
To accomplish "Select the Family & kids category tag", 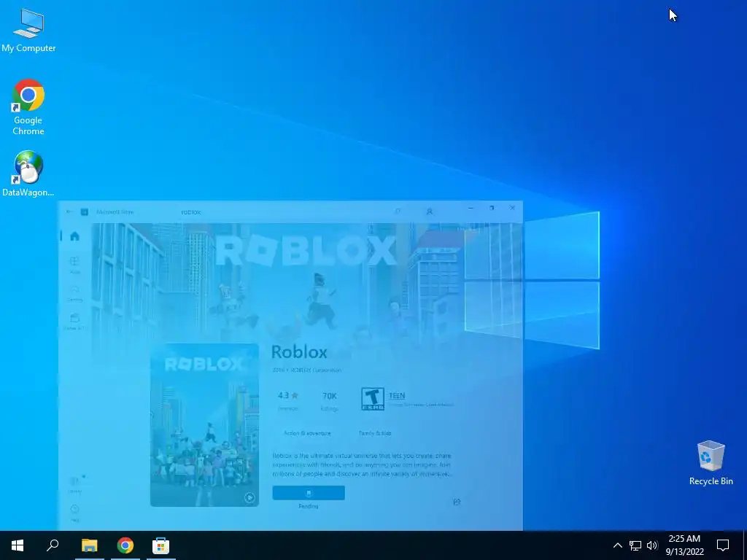I will (375, 433).
